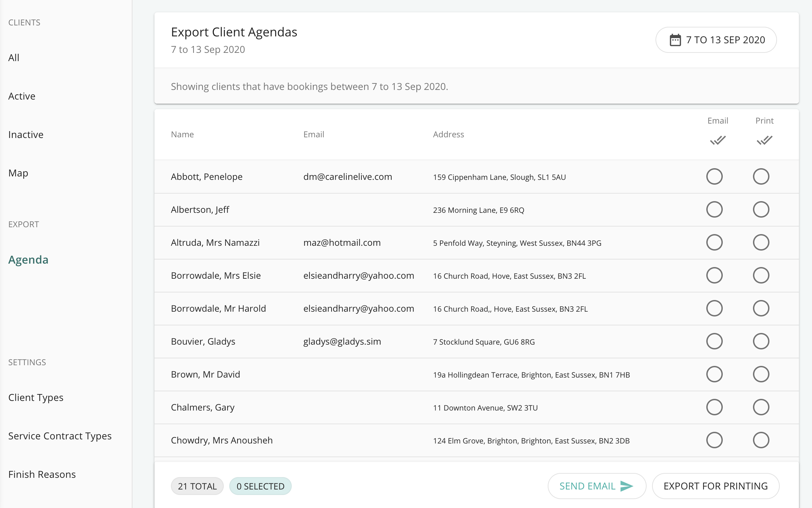Open All clients in sidebar
The width and height of the screenshot is (812, 508).
click(14, 58)
